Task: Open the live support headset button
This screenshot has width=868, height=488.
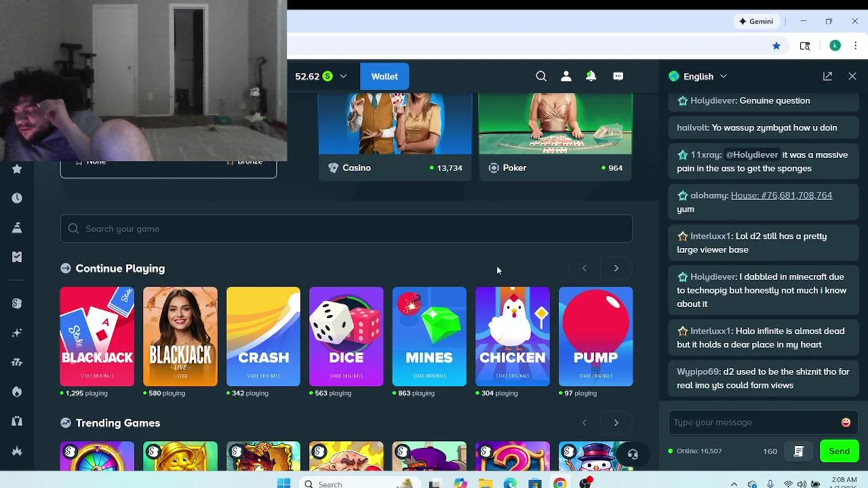Action: coord(633,455)
